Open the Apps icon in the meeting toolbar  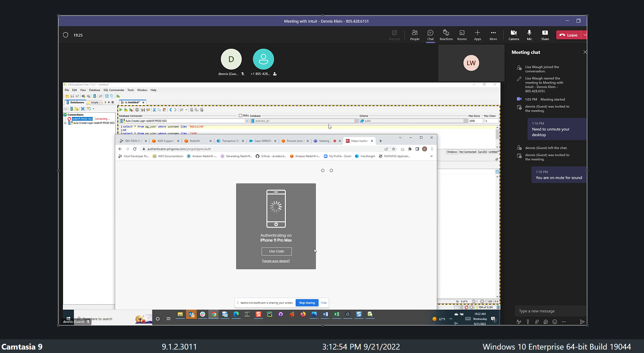(x=478, y=35)
